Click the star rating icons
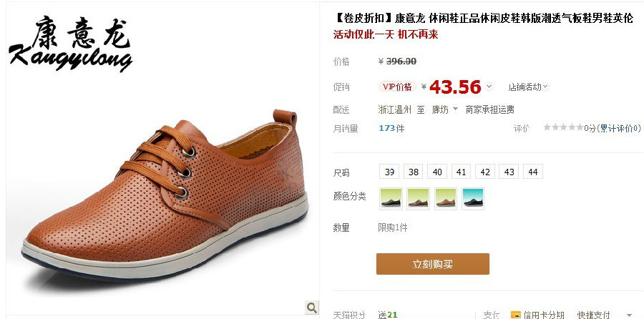644x319 pixels. [x=563, y=128]
